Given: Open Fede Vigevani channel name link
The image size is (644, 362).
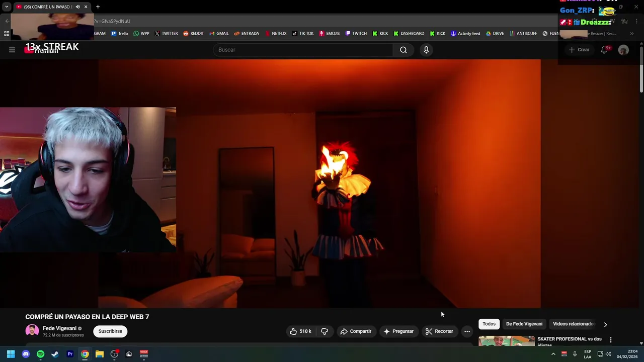Looking at the screenshot, I should 59,328.
